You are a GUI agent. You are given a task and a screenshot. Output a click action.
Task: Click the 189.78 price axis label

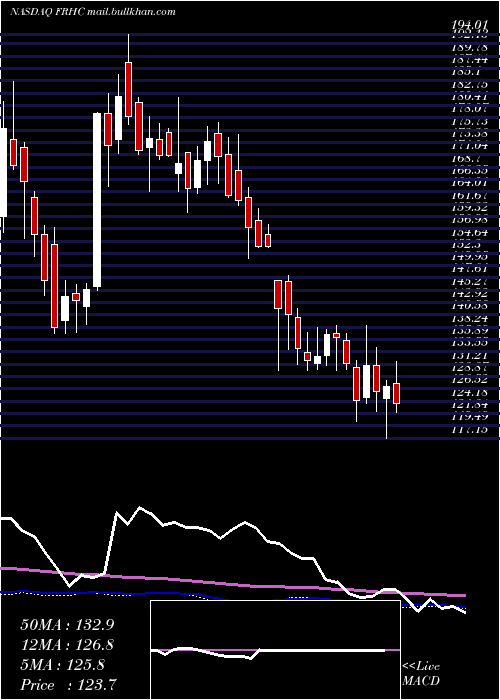pos(469,47)
